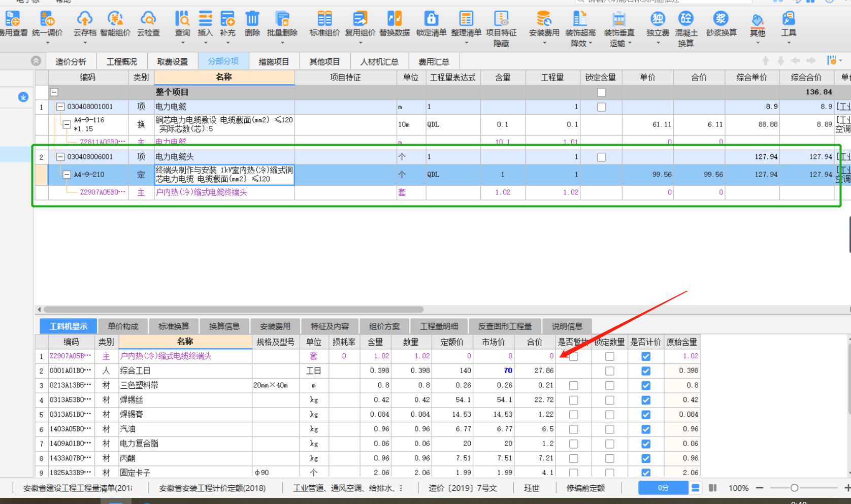This screenshot has height=504, width=851.
Task: Toggle 锁定含量 checkbox for 电力电缆头 row
Action: [x=601, y=157]
